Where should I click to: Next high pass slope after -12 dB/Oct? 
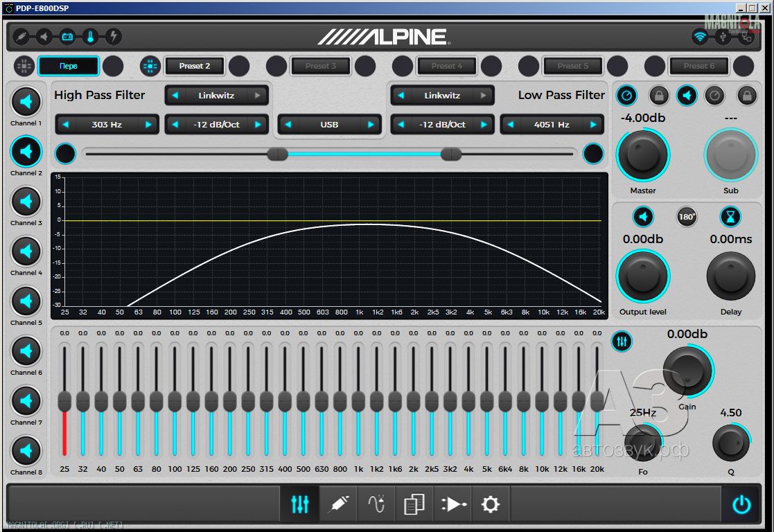(x=258, y=125)
